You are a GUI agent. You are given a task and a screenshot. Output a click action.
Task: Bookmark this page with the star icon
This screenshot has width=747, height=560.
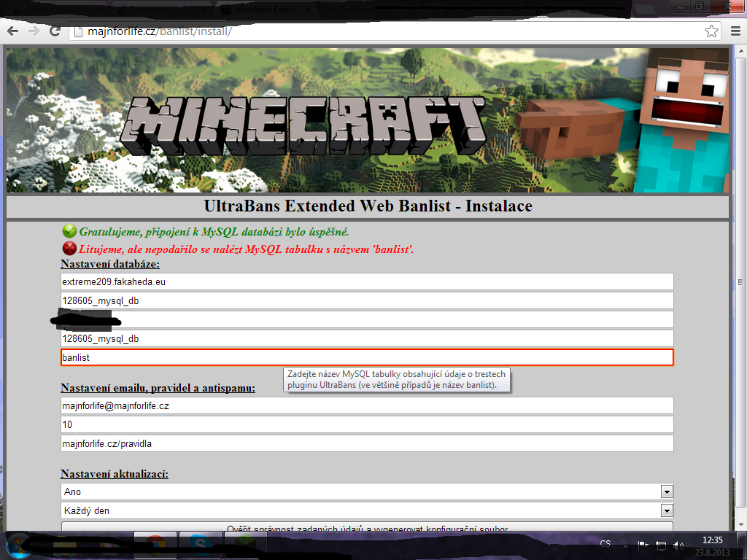pos(711,31)
